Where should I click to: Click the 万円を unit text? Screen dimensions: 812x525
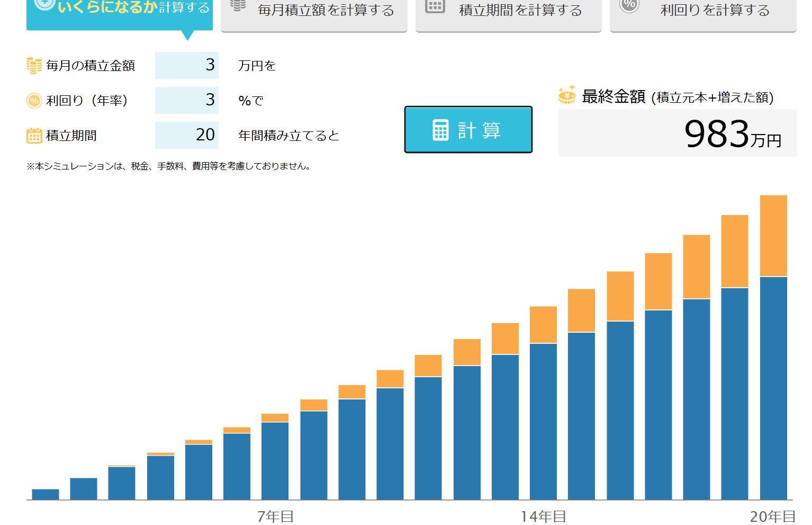[x=257, y=66]
